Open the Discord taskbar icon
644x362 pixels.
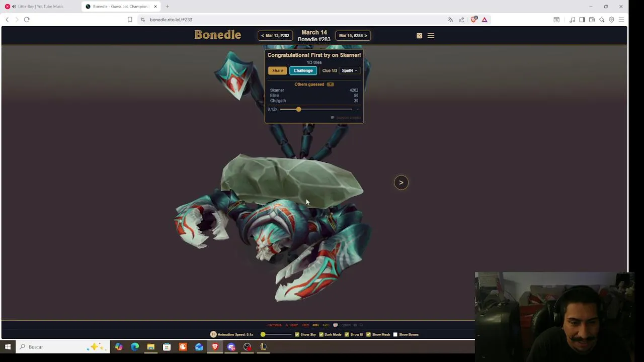pos(231,347)
